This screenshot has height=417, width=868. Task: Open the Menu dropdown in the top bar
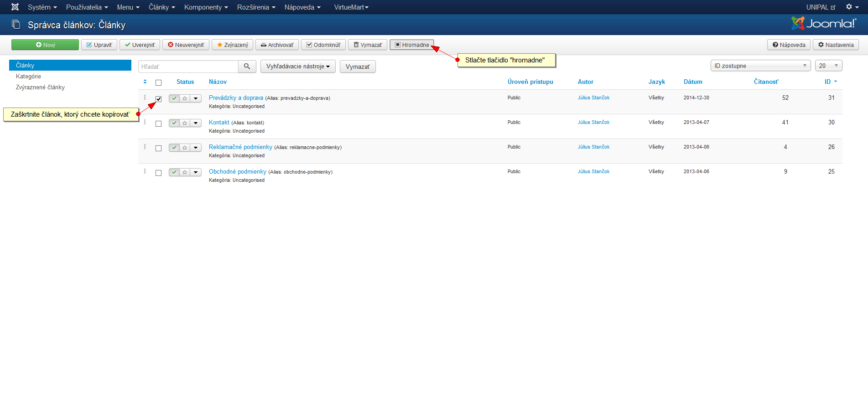click(x=128, y=7)
